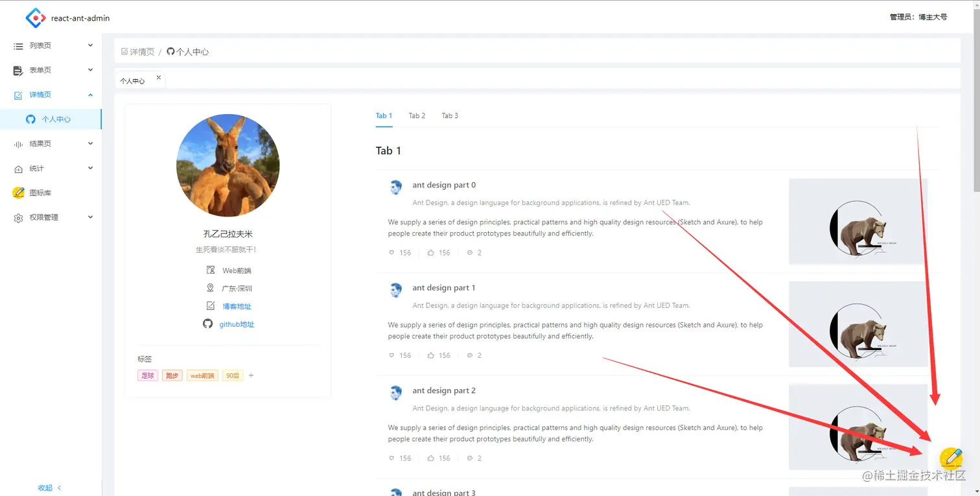Viewport: 980px width, 496px height.
Task: Collapse the 详情页 menu chevron
Action: coord(91,95)
